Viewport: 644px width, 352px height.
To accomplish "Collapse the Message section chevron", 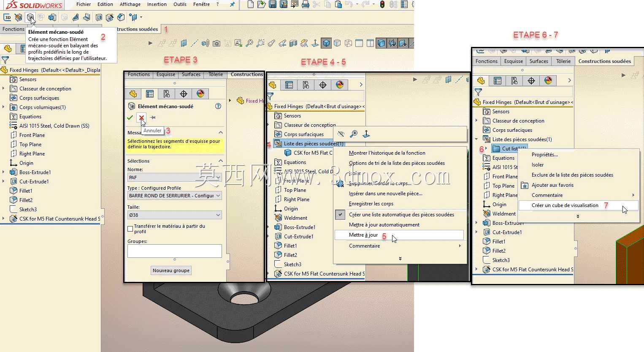I will tap(221, 132).
